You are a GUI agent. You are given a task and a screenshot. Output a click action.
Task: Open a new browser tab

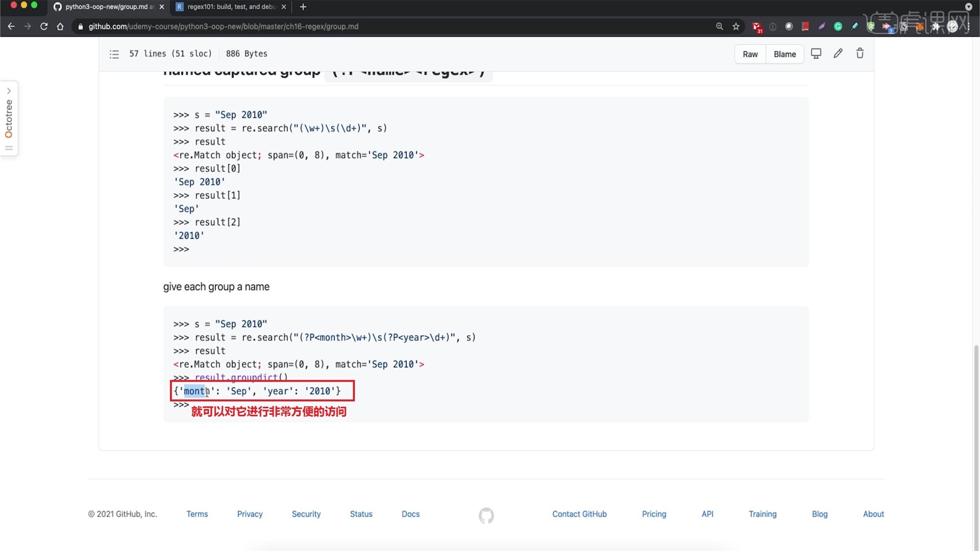pyautogui.click(x=303, y=7)
